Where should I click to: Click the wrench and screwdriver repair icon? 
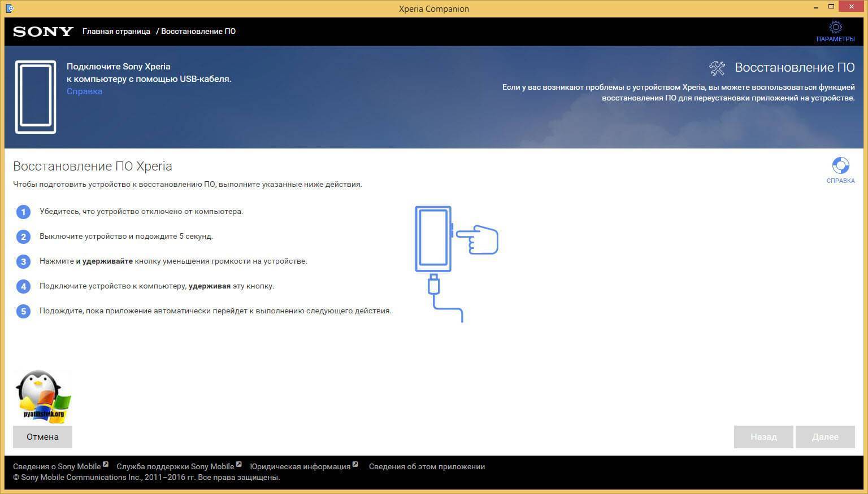pos(717,68)
